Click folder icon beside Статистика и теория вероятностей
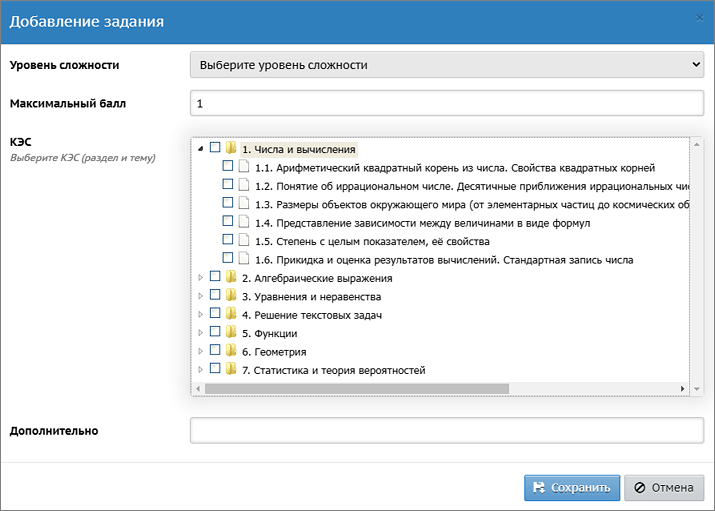This screenshot has height=511, width=715. point(231,370)
